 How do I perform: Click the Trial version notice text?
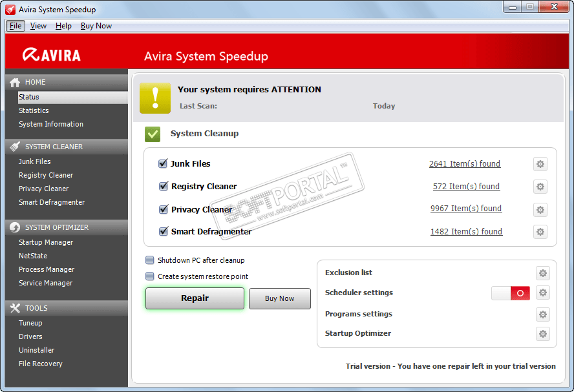pyautogui.click(x=451, y=366)
